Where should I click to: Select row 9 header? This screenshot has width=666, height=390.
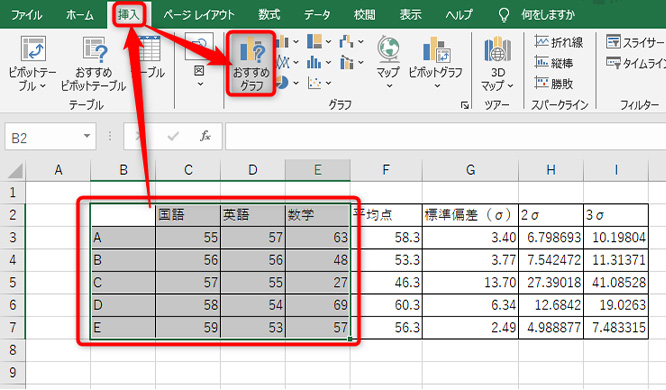click(x=13, y=373)
